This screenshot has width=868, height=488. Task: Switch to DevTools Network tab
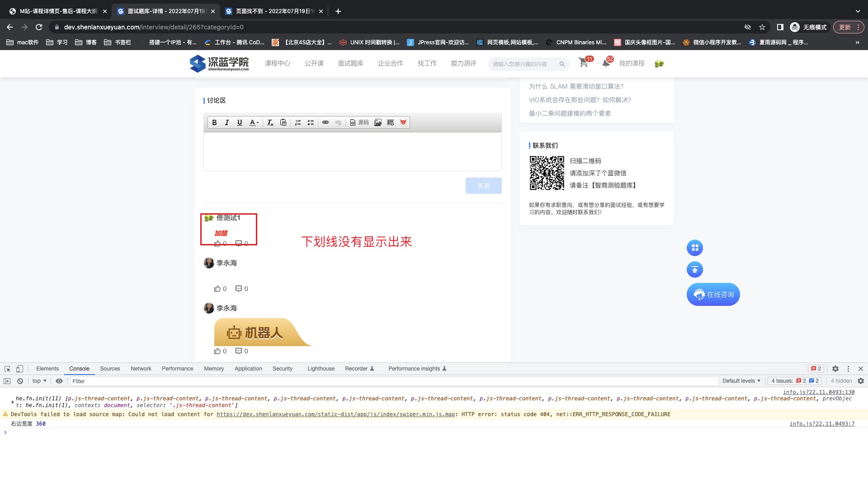click(141, 369)
